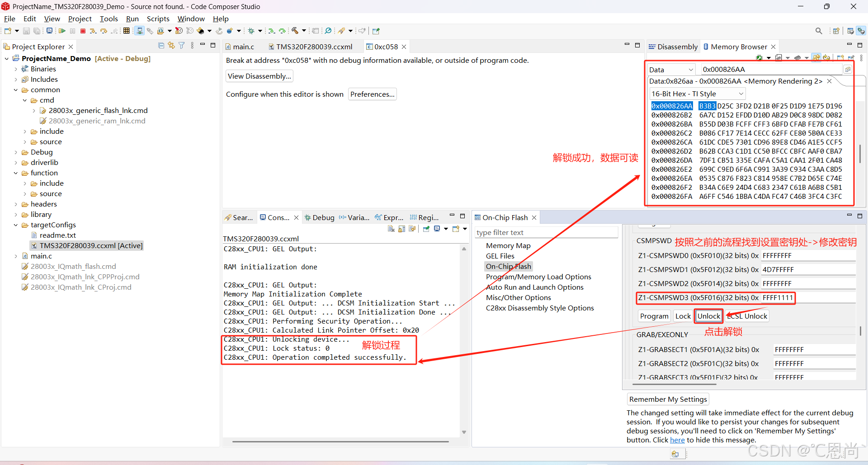Select Program/Memory Load Options entry
868x465 pixels.
click(538, 277)
